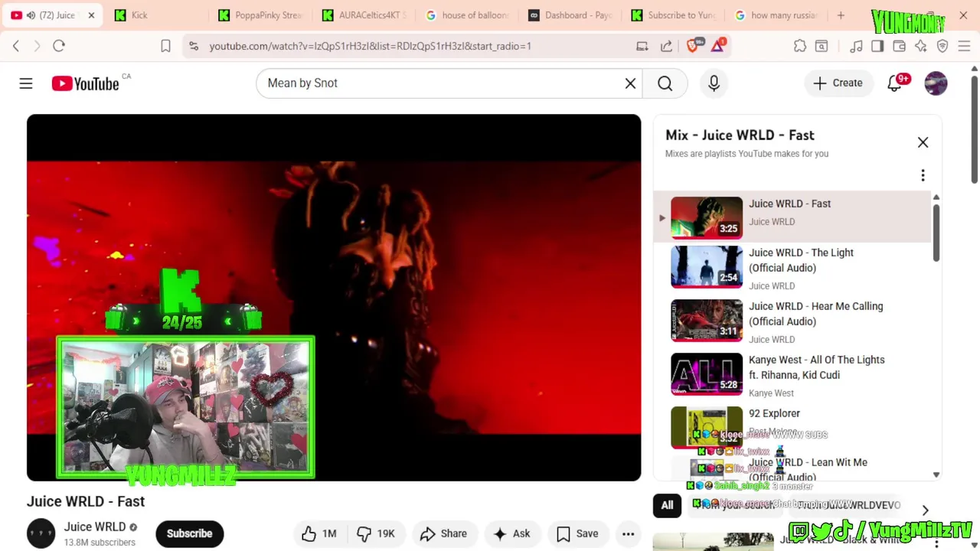The width and height of the screenshot is (980, 551).
Task: Open the music note playlist icon
Action: pos(856,46)
